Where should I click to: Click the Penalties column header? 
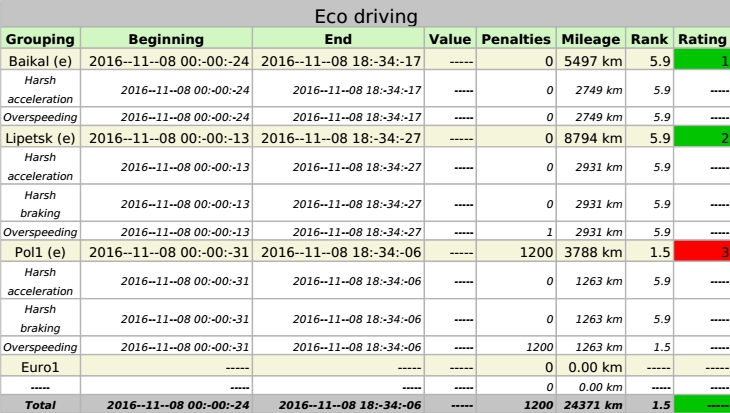(x=516, y=39)
